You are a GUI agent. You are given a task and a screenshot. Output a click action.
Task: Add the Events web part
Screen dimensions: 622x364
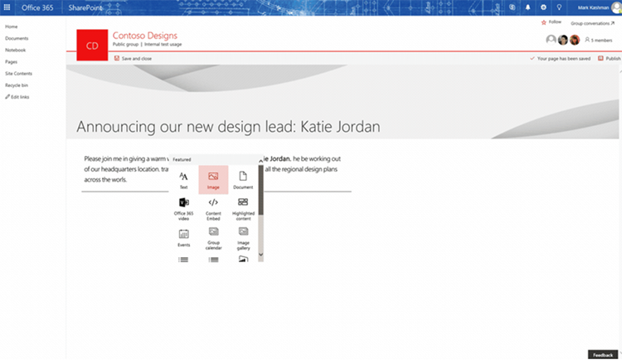183,238
